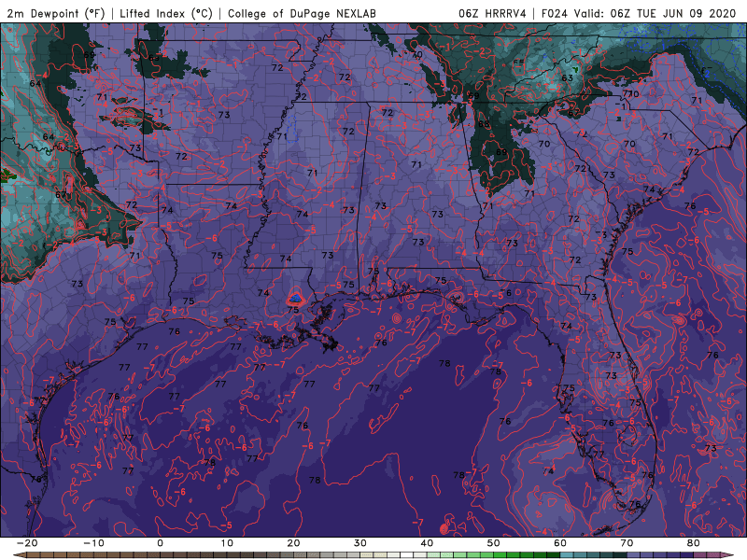The image size is (747, 560).
Task: Click the '55' dewpoint value on the map
Action: tap(519, 63)
